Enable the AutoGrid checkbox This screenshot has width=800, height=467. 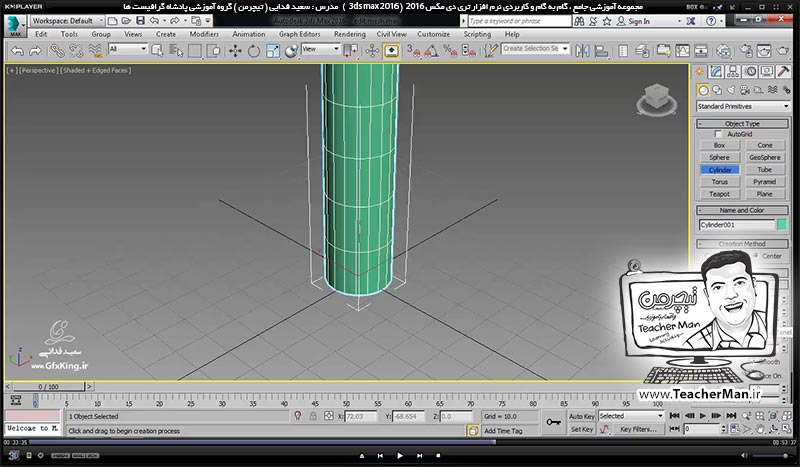pyautogui.click(x=718, y=134)
